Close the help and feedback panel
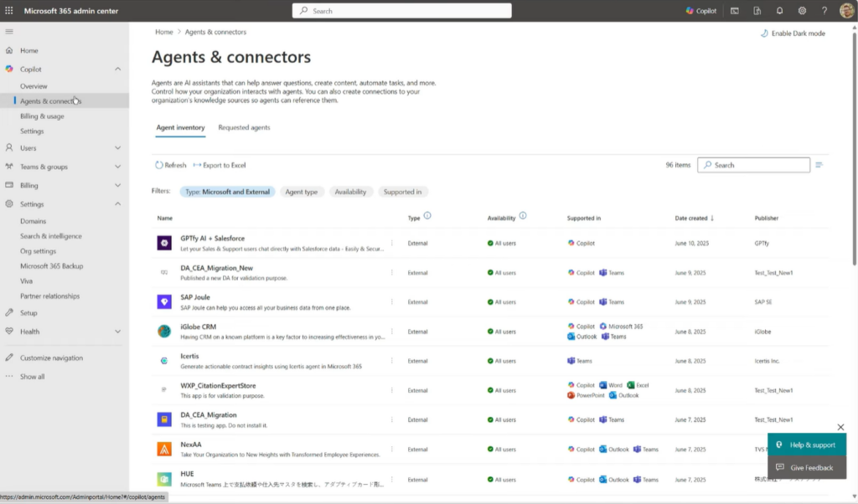 (840, 428)
